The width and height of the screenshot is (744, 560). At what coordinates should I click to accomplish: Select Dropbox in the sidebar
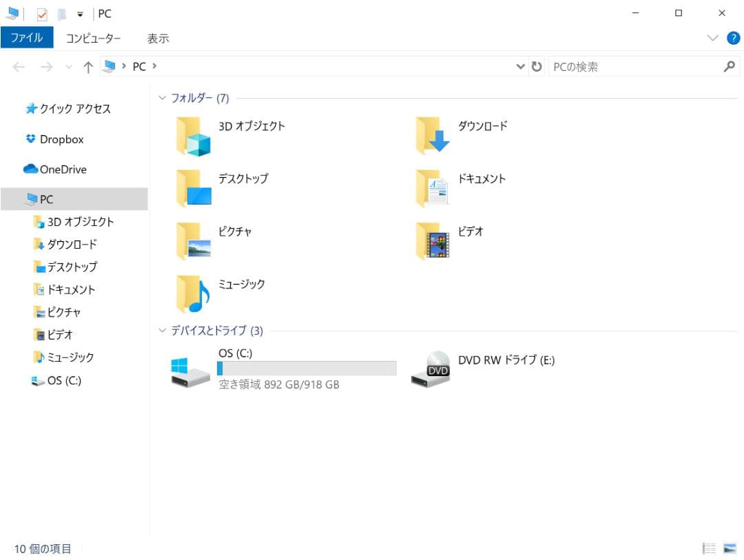pyautogui.click(x=61, y=139)
